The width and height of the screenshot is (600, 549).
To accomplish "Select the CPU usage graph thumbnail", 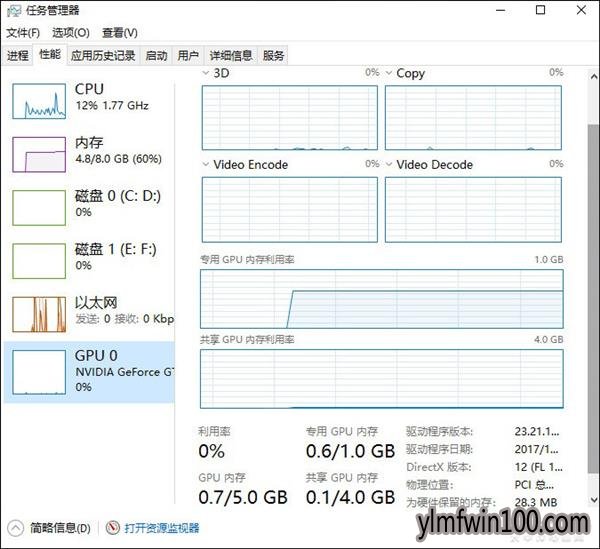I will click(39, 101).
